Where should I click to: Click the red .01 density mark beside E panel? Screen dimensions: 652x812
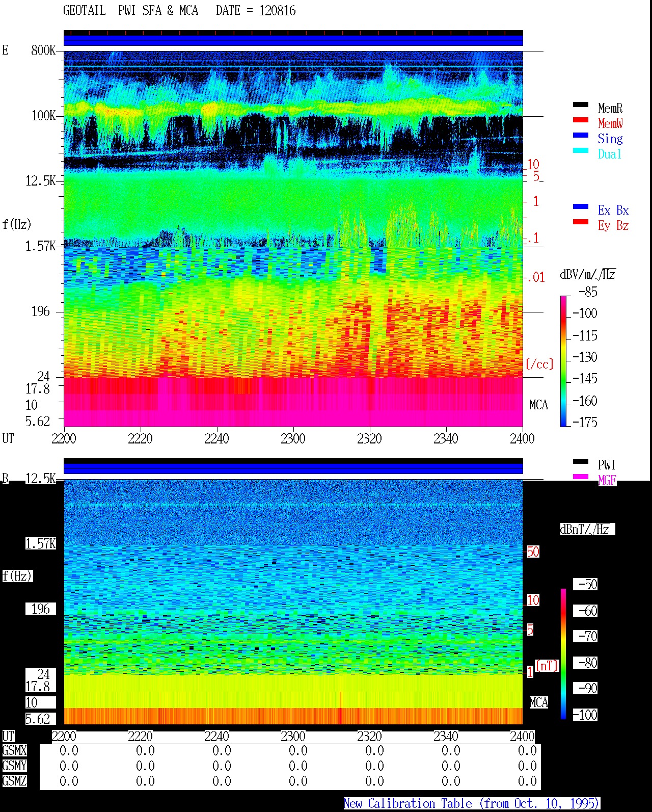click(535, 277)
